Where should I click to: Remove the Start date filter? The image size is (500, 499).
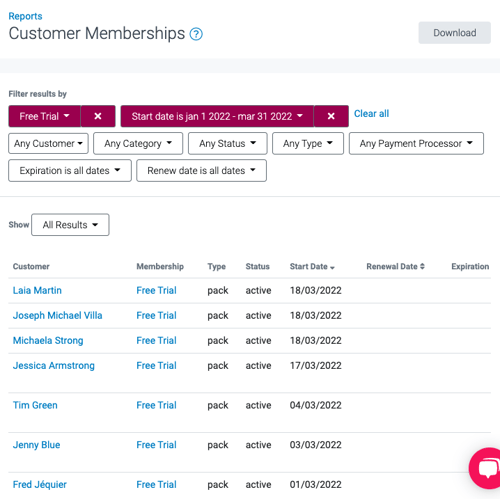331,116
